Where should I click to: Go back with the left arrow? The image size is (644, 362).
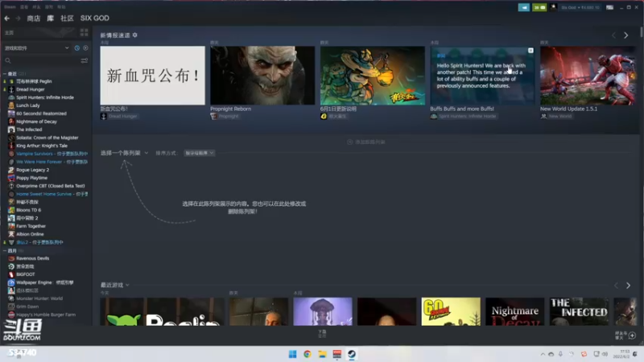(7, 18)
